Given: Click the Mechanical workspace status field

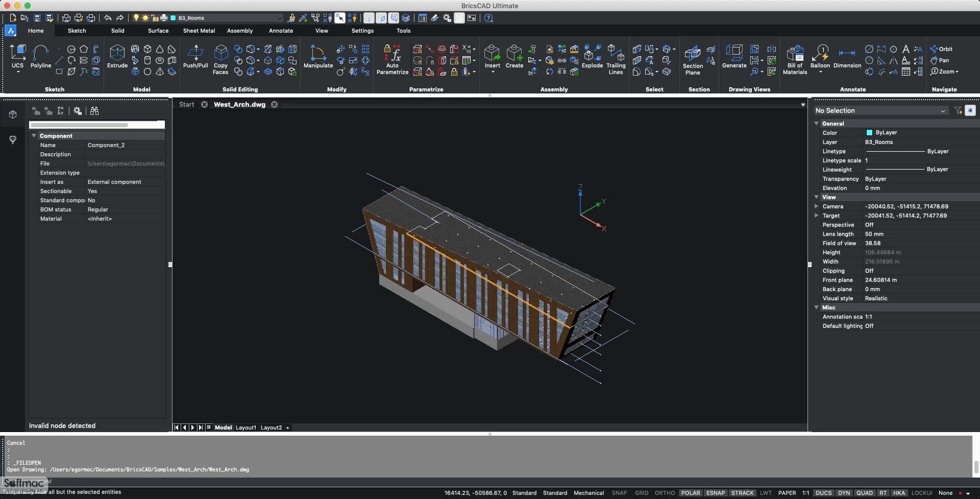Looking at the screenshot, I should coord(589,493).
